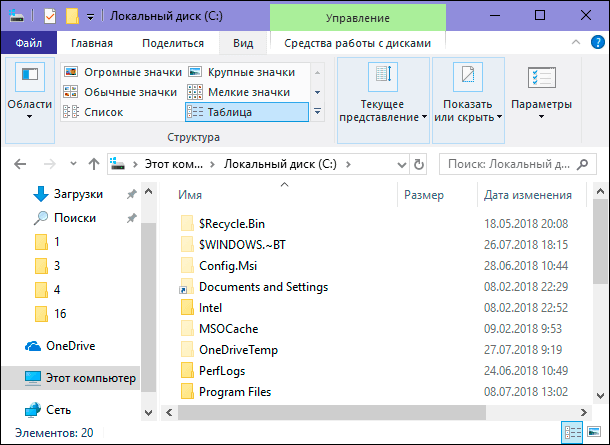Click the file list vertical scrollbar down arrow
Screen dimensions: 610x445
601,396
